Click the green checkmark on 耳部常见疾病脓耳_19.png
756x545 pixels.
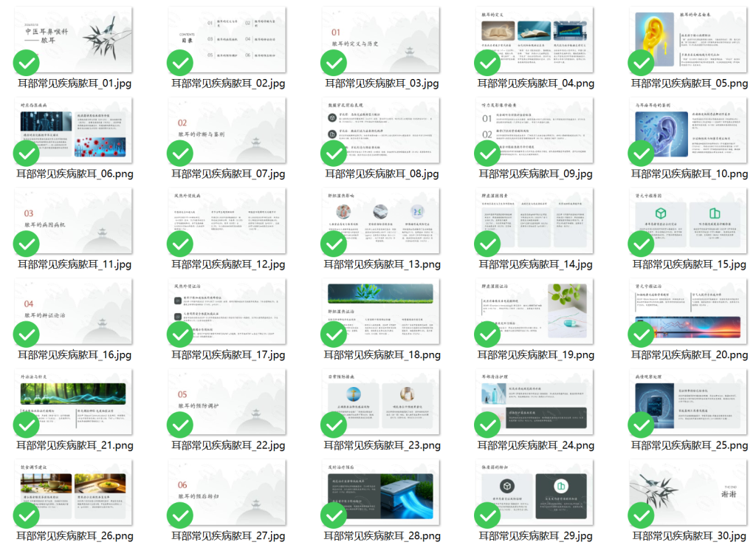(x=487, y=335)
